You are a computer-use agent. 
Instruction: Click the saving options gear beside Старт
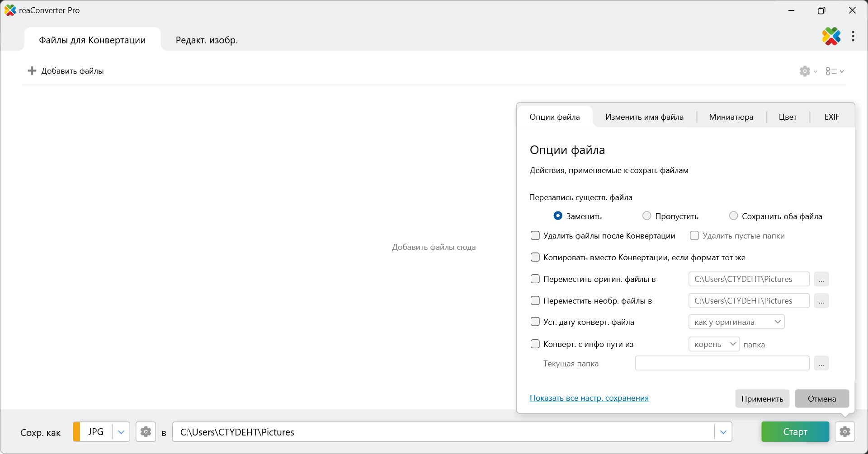coord(844,432)
